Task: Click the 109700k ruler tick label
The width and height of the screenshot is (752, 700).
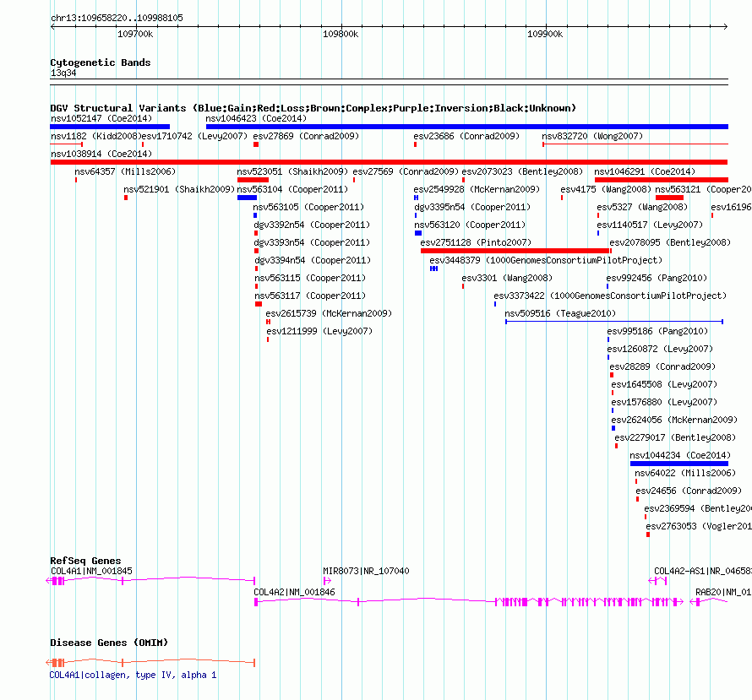Action: (x=135, y=35)
